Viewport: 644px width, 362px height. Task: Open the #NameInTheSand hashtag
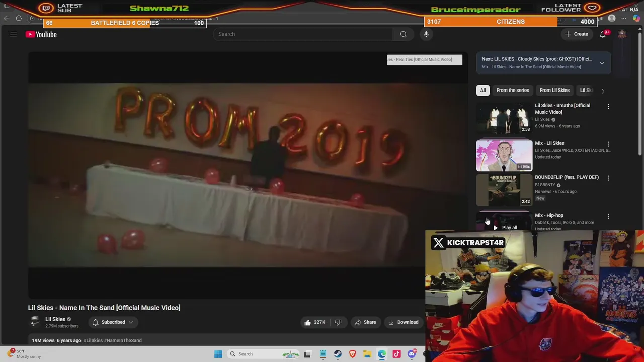[123, 340]
